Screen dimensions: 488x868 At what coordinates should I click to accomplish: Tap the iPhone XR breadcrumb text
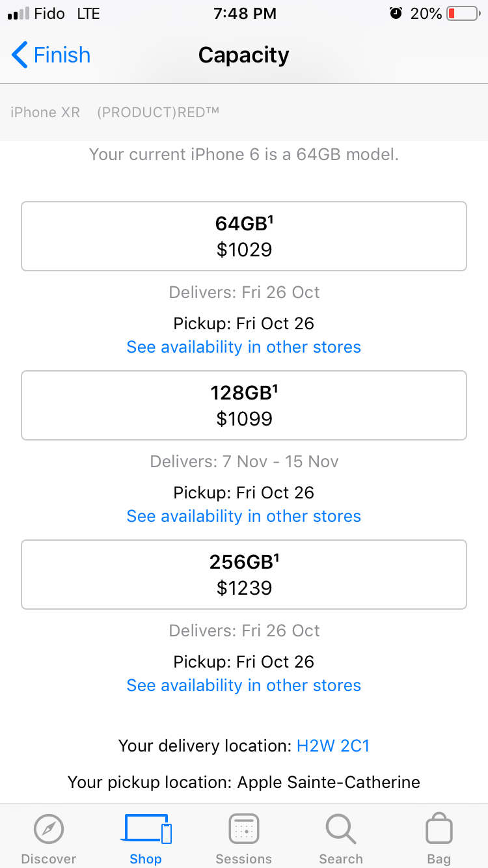point(45,113)
